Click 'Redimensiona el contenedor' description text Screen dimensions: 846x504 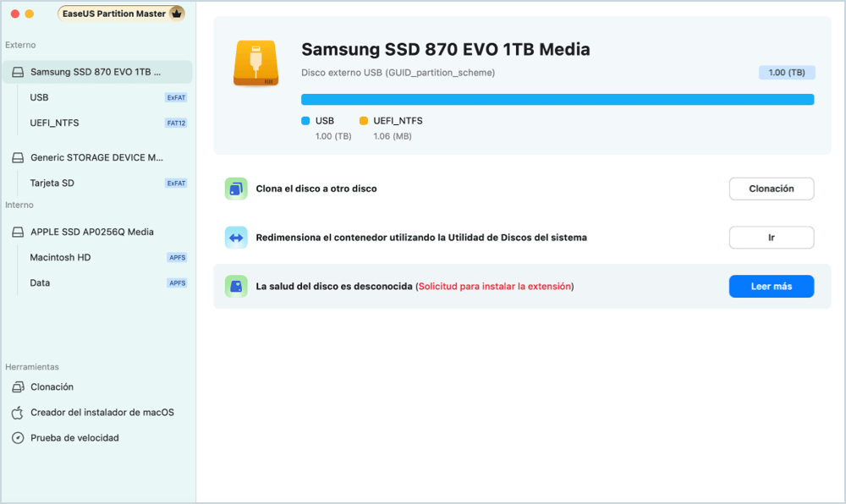click(x=421, y=238)
